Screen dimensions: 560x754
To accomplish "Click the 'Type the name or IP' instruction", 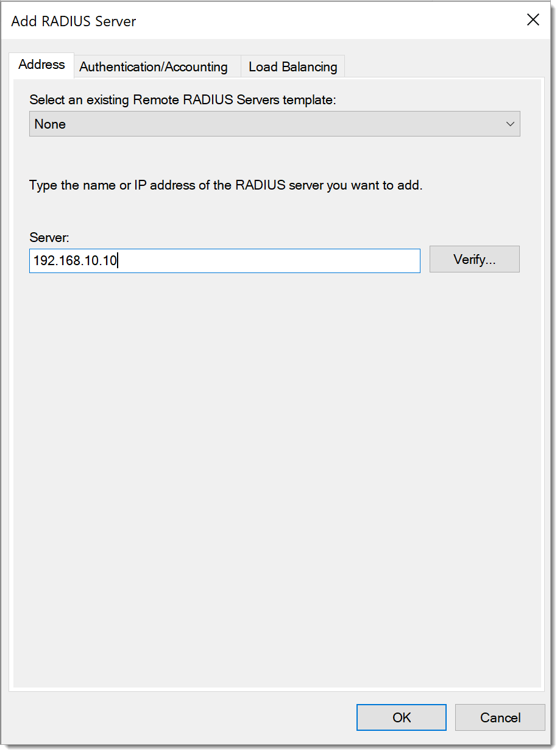I will pos(225,185).
